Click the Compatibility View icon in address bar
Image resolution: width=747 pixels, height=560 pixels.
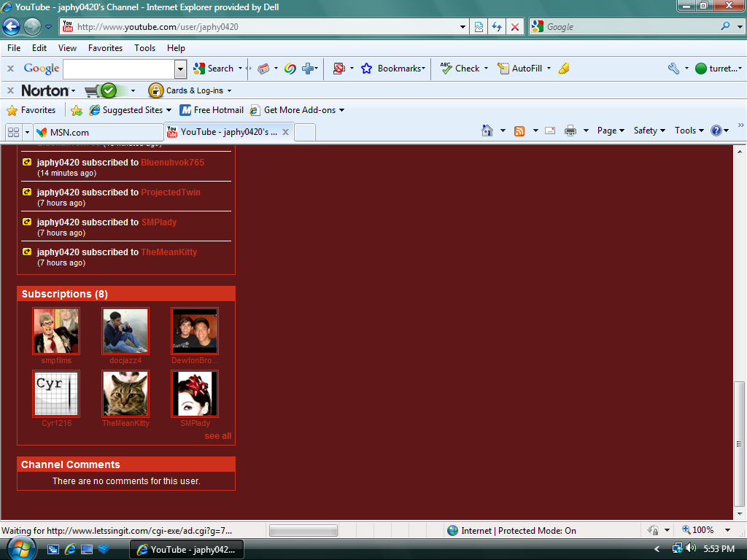[479, 27]
